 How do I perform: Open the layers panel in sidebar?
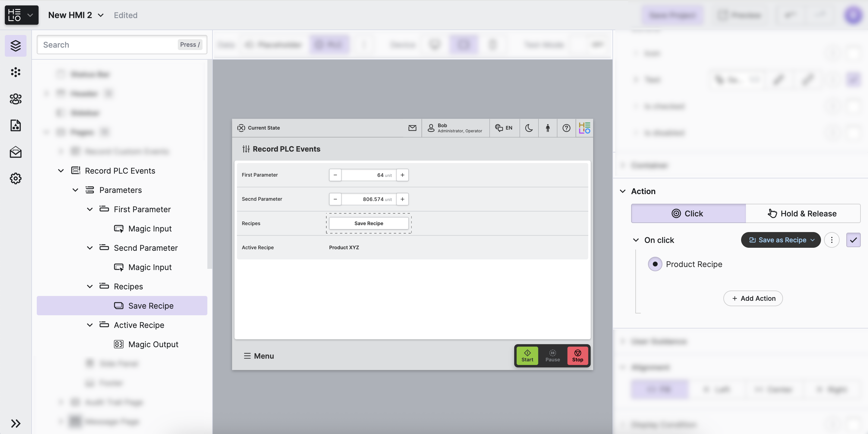coord(15,46)
